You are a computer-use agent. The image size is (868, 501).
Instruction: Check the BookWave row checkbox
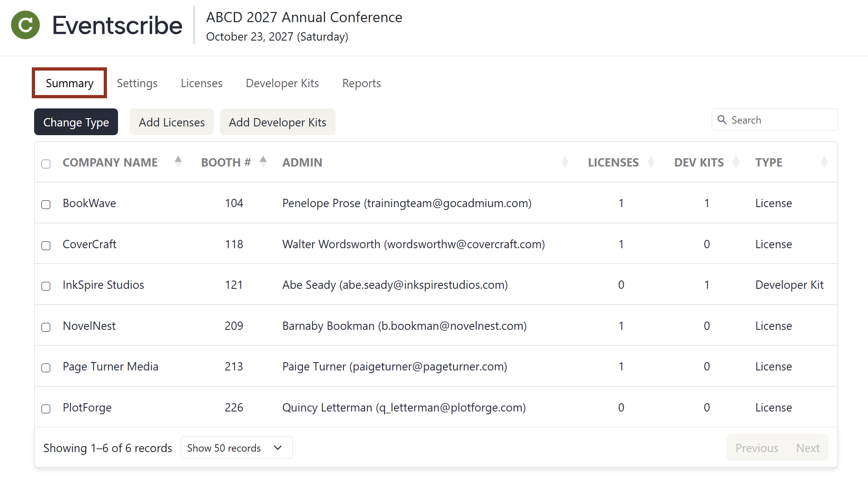point(46,205)
